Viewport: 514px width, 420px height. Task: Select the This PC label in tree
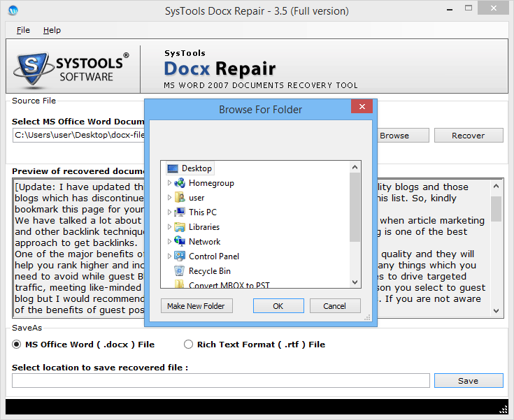point(203,212)
